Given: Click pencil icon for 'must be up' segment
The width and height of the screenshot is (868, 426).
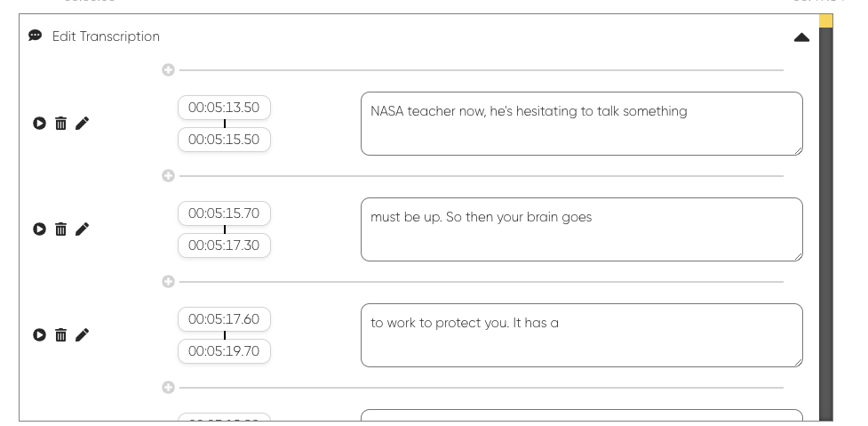Looking at the screenshot, I should coord(82,229).
